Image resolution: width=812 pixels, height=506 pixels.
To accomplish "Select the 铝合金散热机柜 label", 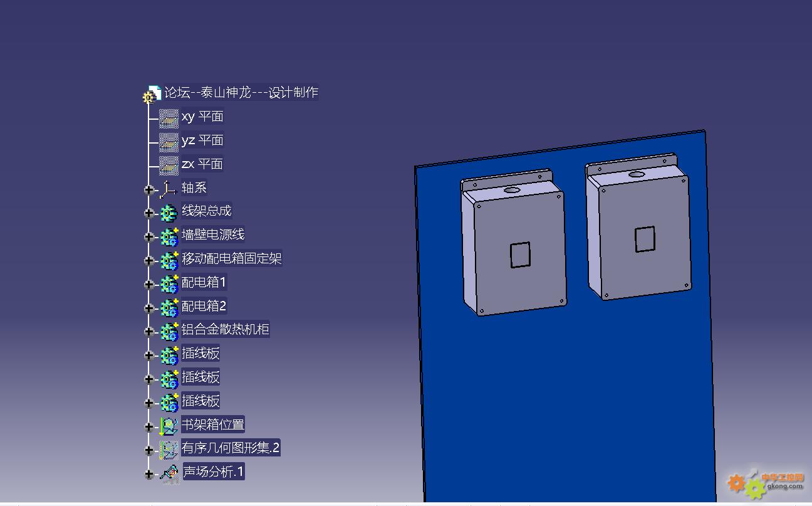I will pos(226,329).
